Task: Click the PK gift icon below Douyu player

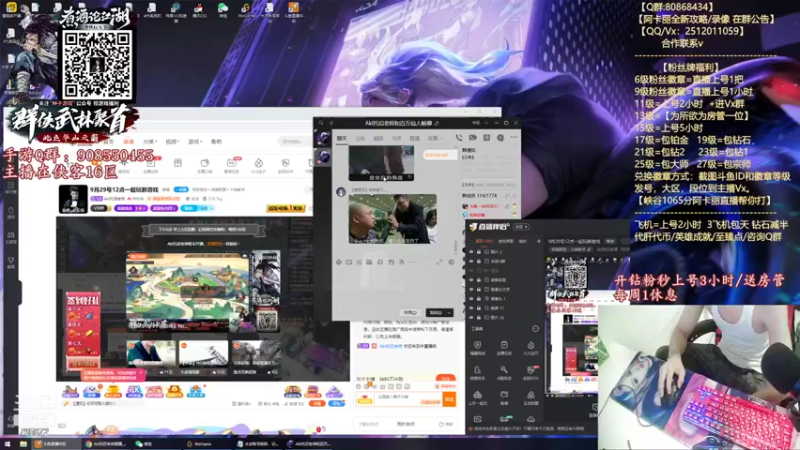Action: point(134,391)
